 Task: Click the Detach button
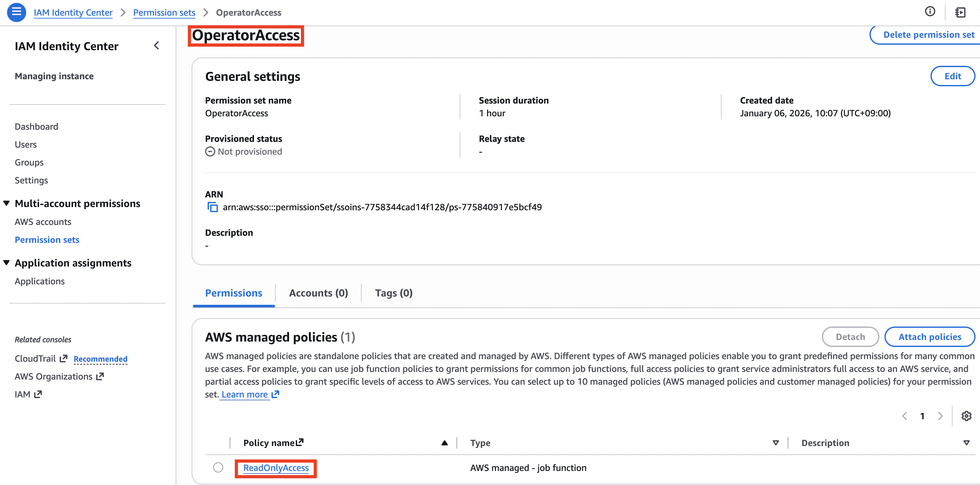(x=850, y=337)
